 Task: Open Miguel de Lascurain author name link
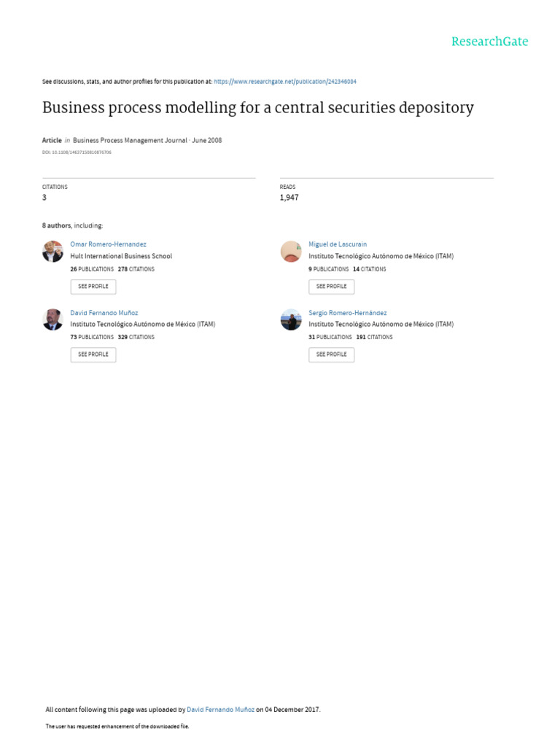(338, 244)
